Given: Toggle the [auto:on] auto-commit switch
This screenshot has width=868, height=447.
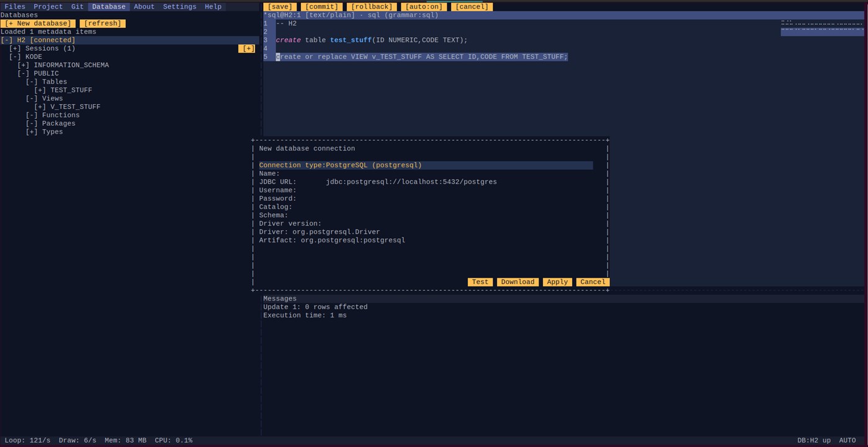Looking at the screenshot, I should point(424,7).
